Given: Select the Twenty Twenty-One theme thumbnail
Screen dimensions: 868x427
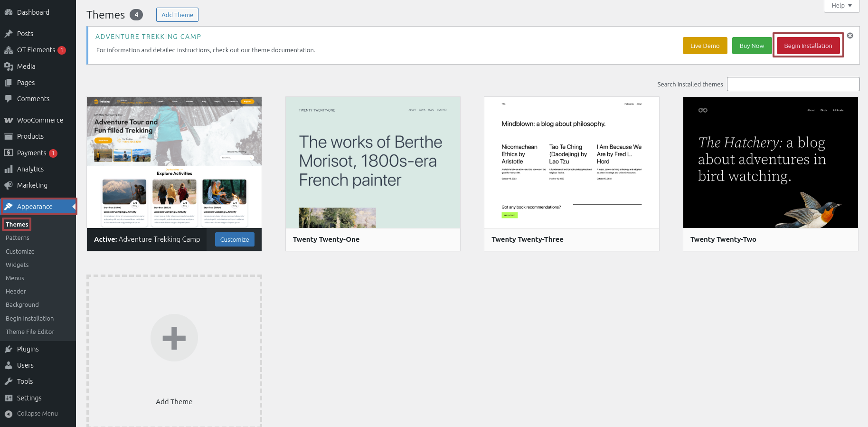Looking at the screenshot, I should (373, 162).
